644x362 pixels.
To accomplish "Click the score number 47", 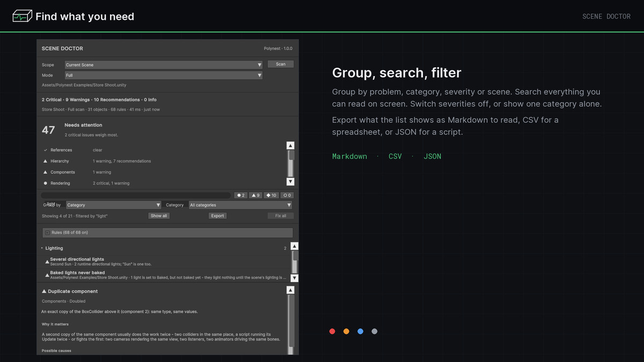I will coord(48,130).
